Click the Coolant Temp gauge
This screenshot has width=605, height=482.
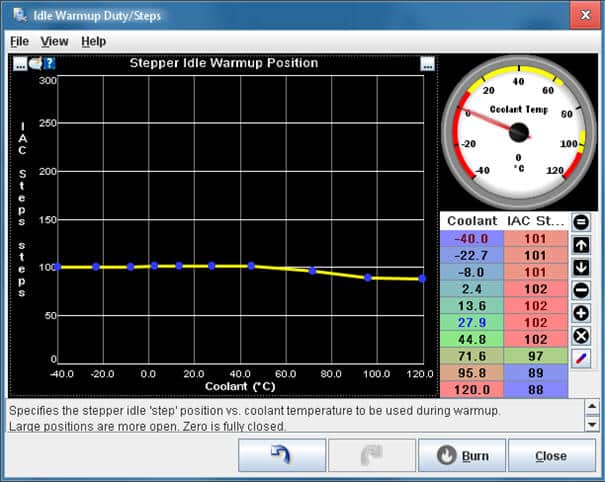(518, 131)
